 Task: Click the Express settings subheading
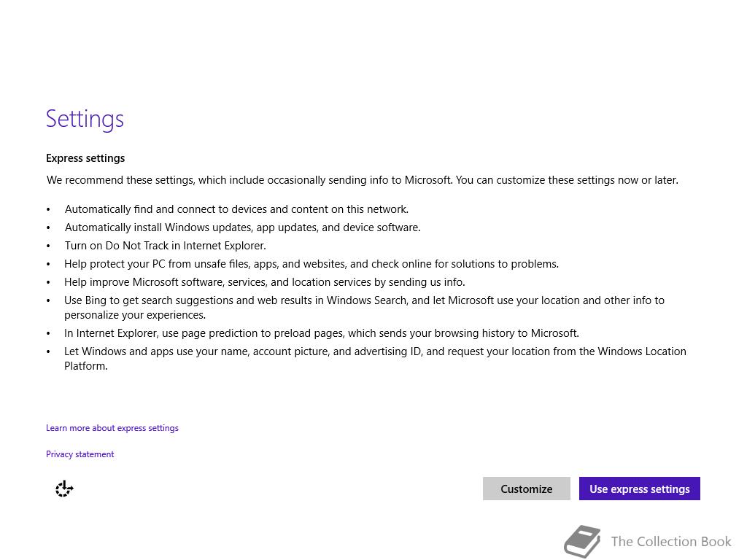click(x=85, y=158)
